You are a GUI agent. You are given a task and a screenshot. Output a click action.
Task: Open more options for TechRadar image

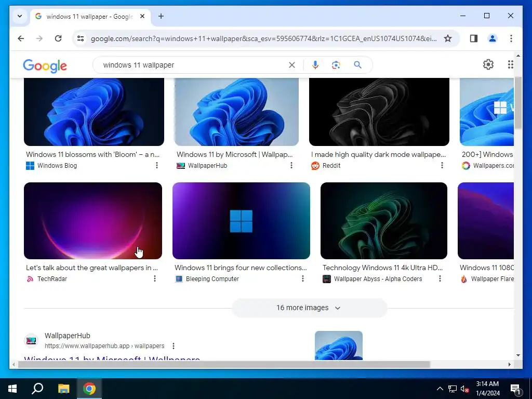coord(155,278)
